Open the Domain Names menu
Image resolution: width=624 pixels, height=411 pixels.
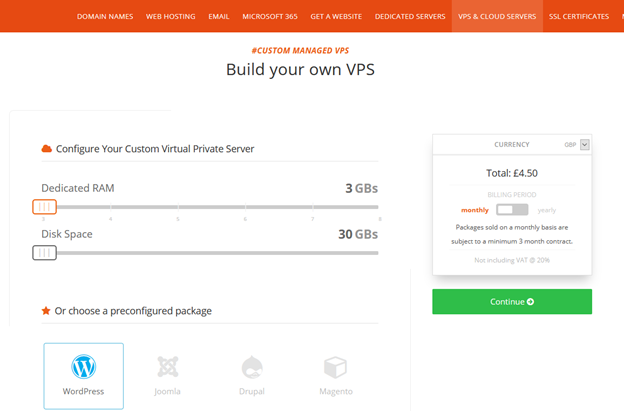point(105,16)
